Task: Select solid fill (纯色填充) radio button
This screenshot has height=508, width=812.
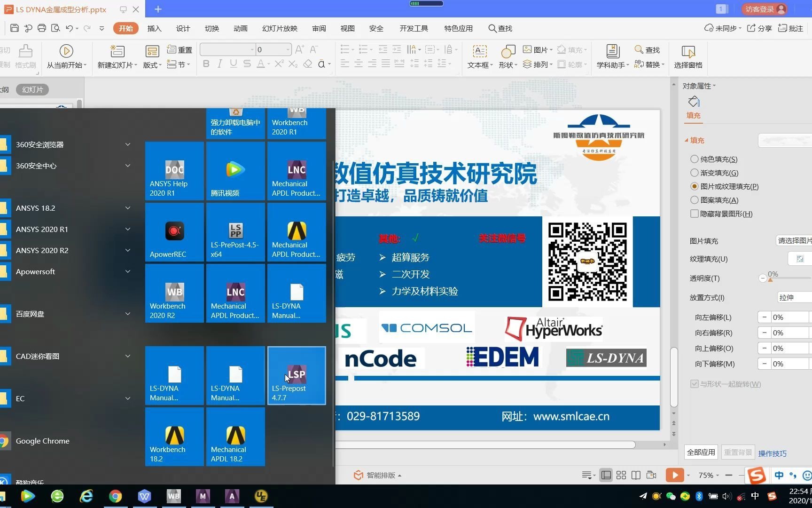Action: point(694,159)
